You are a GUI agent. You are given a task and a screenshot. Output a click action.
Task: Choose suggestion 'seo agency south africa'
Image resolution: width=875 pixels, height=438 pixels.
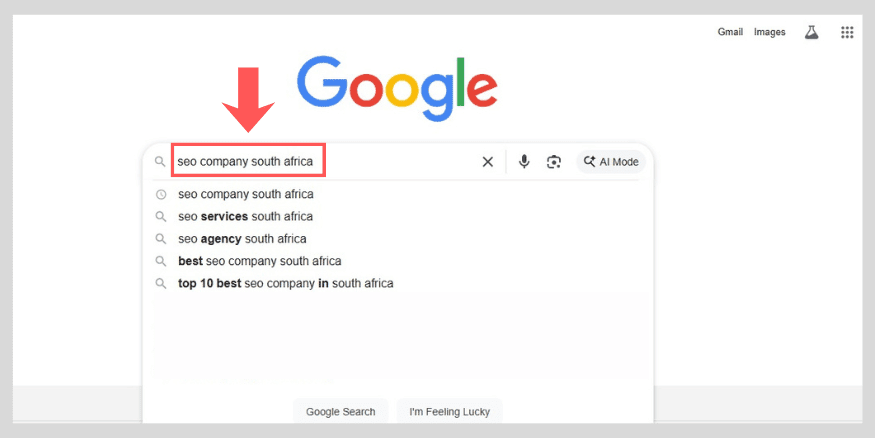[243, 239]
